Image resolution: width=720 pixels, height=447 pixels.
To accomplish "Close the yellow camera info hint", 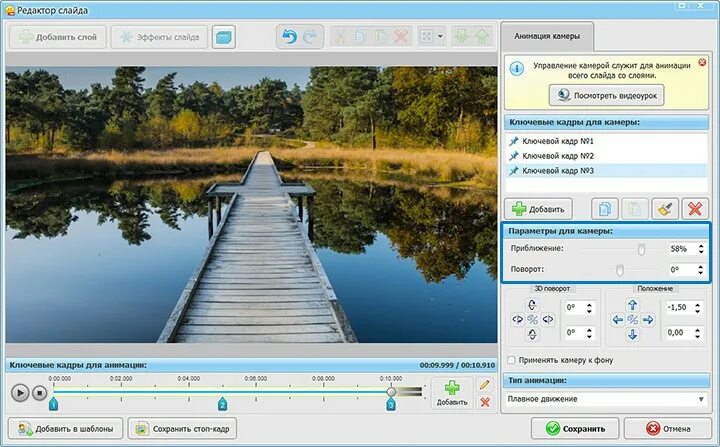I will pos(702,62).
